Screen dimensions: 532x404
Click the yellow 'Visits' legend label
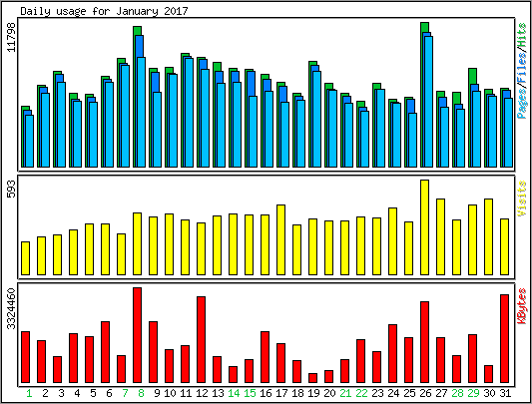point(522,199)
